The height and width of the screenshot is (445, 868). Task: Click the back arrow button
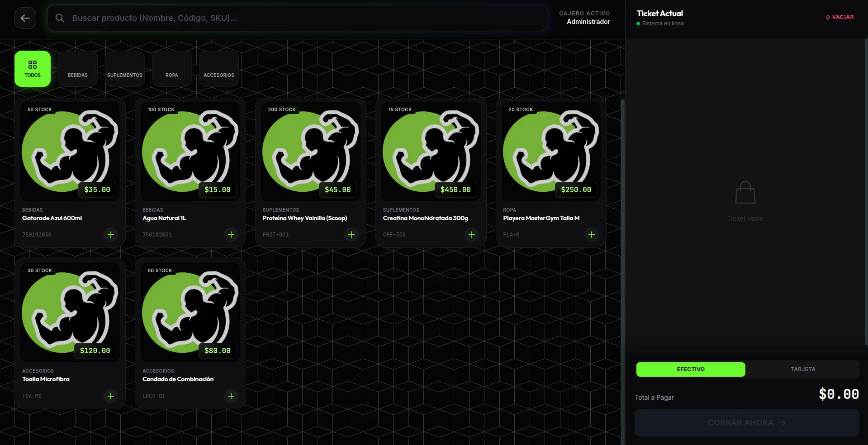pos(25,18)
